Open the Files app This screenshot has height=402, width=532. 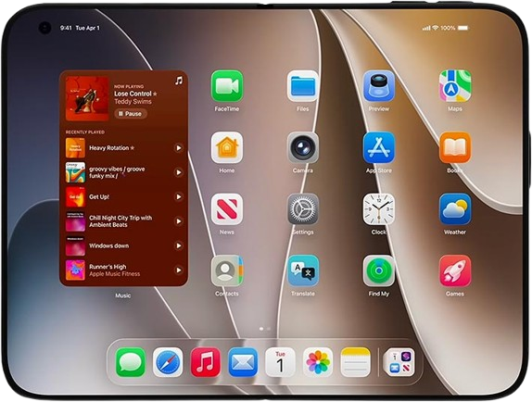coord(303,86)
